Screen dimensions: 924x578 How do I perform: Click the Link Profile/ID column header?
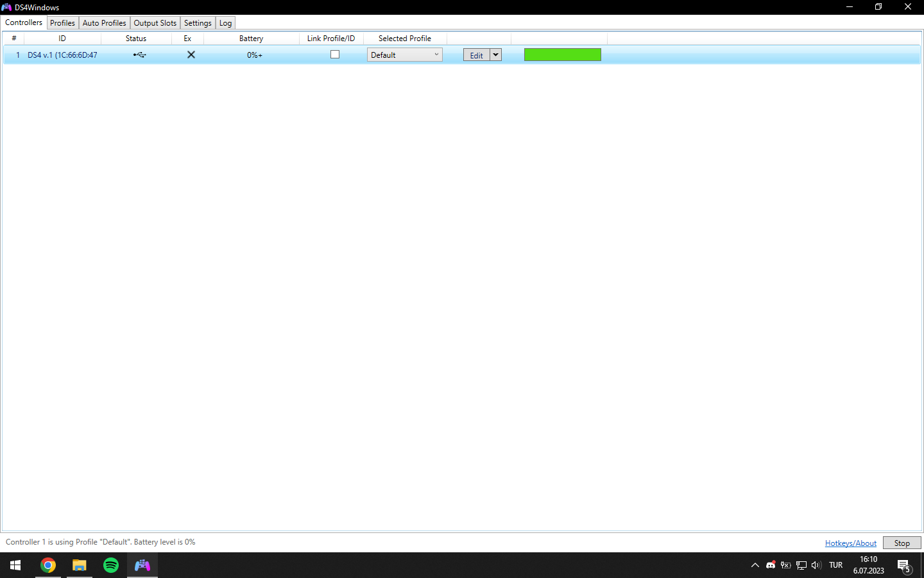(331, 39)
